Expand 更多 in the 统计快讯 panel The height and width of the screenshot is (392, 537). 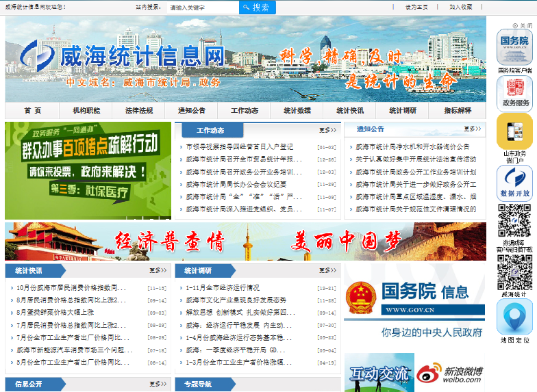coord(158,270)
